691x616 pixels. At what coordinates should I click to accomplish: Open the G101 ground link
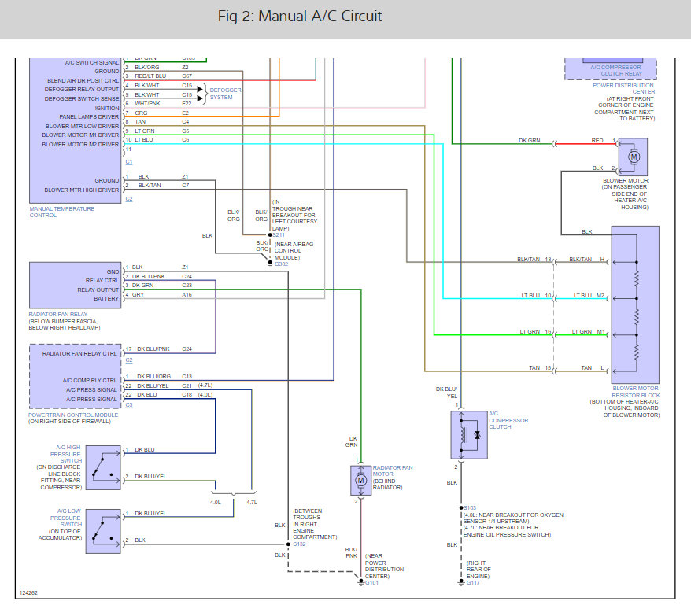coord(371,582)
